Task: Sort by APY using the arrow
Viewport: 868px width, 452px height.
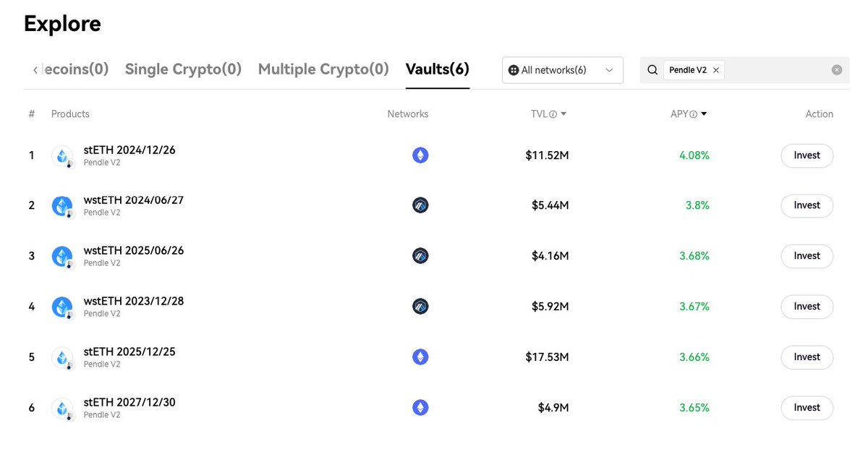Action: tap(704, 114)
